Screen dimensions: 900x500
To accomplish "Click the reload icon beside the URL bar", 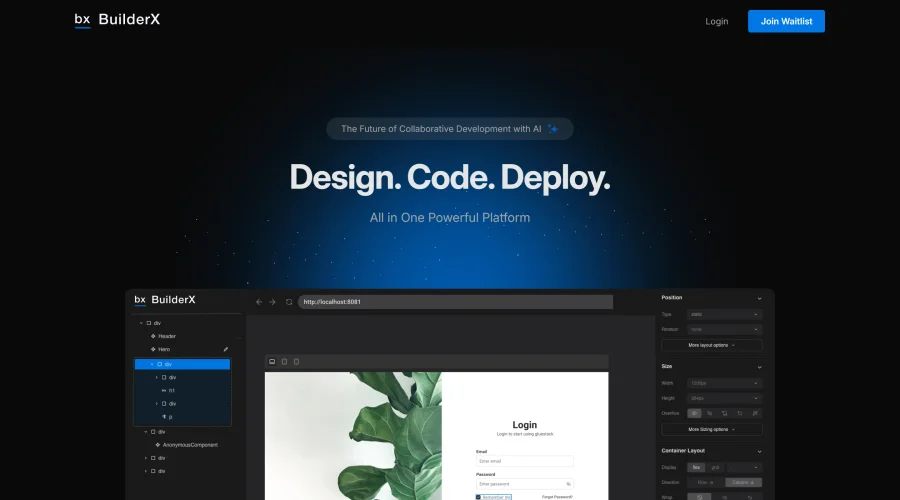I will 289,302.
